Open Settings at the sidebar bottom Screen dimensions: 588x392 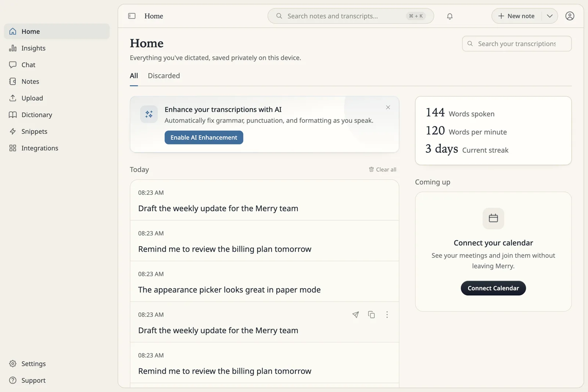(57, 364)
